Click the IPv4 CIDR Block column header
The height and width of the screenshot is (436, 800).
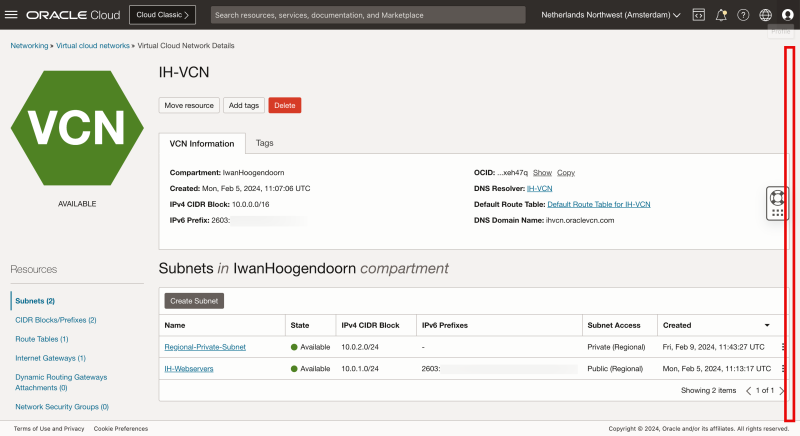[x=370, y=325]
